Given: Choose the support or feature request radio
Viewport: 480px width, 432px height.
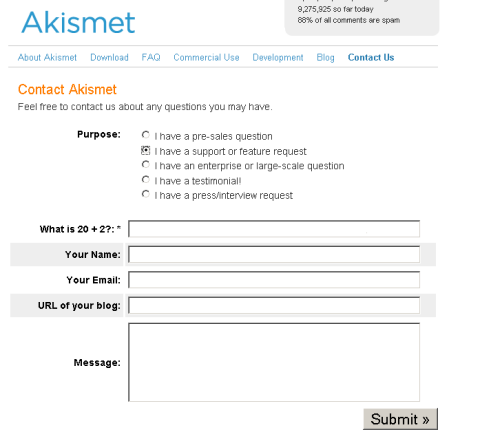Looking at the screenshot, I should click(x=146, y=150).
